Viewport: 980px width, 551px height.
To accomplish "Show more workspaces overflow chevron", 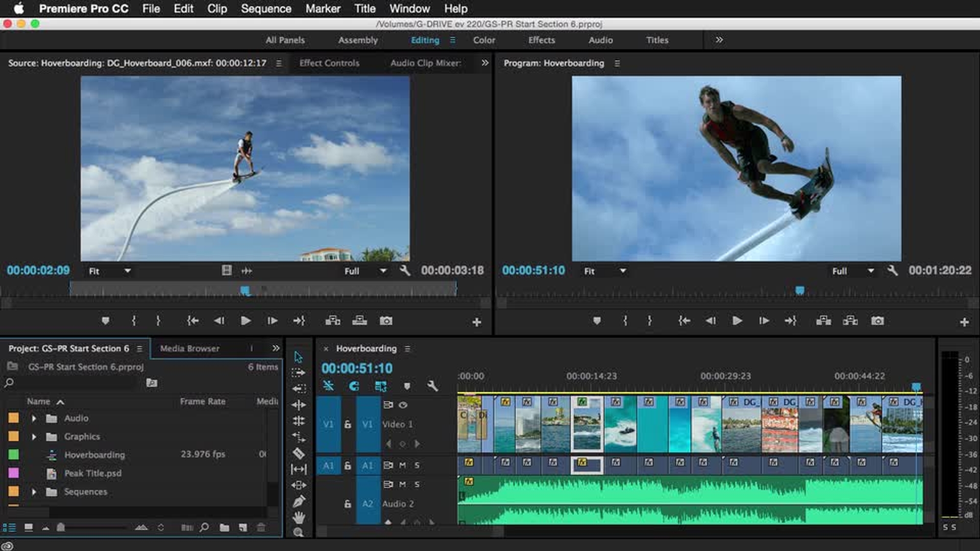I will 719,40.
